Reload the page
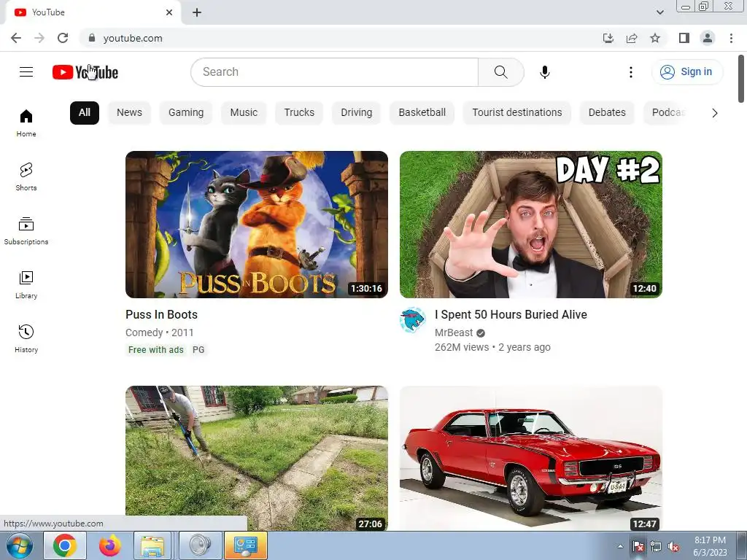747x560 pixels. pos(63,38)
